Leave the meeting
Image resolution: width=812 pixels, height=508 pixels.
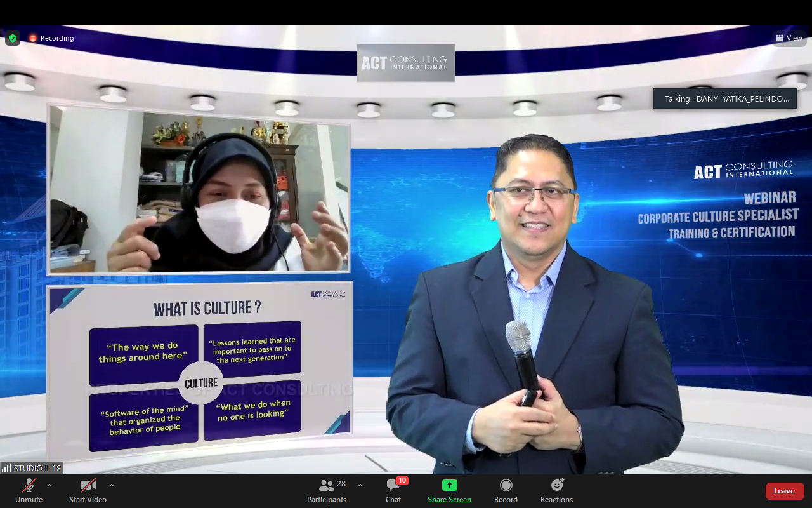[784, 491]
